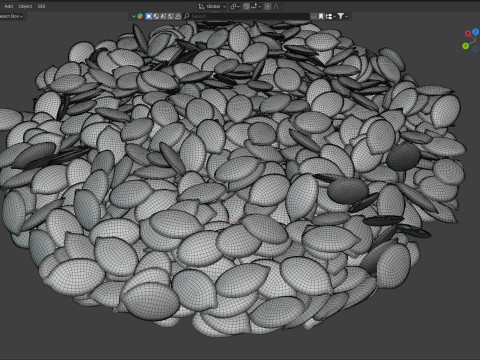
Task: Open the Global transform orientation dropdown
Action: click(x=212, y=6)
